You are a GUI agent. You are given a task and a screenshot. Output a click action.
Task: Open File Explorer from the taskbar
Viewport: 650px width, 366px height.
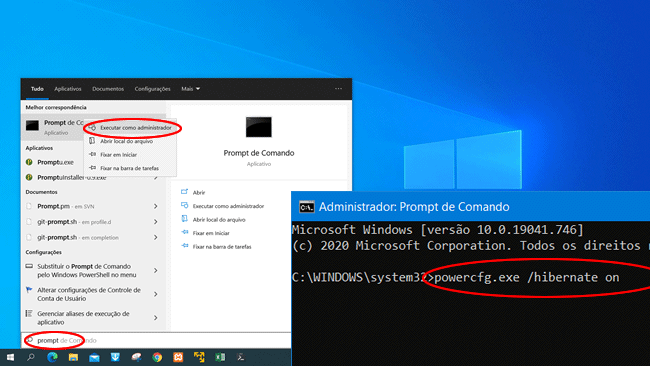point(73,357)
